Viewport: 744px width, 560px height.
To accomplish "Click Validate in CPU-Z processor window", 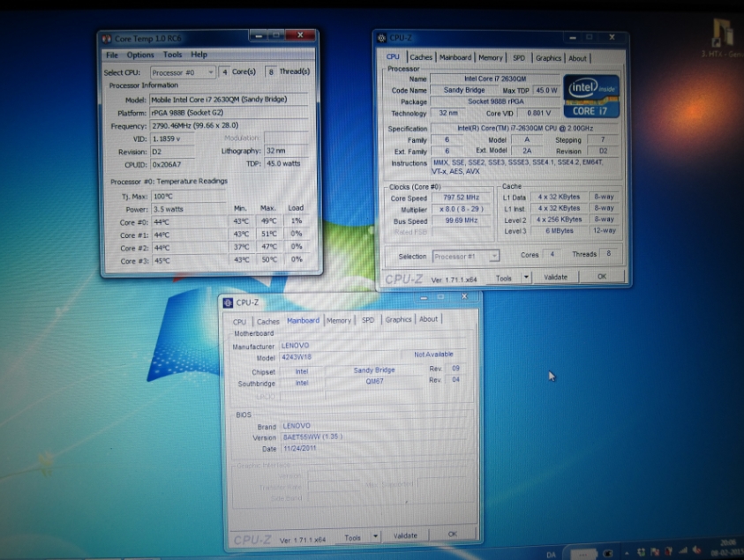I will click(x=556, y=277).
